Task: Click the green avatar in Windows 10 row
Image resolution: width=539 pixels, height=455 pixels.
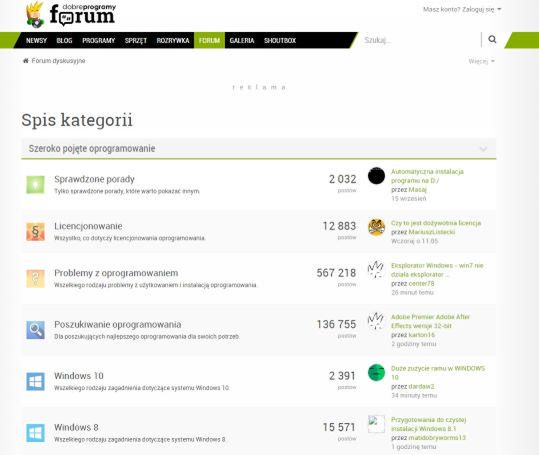Action: point(376,373)
